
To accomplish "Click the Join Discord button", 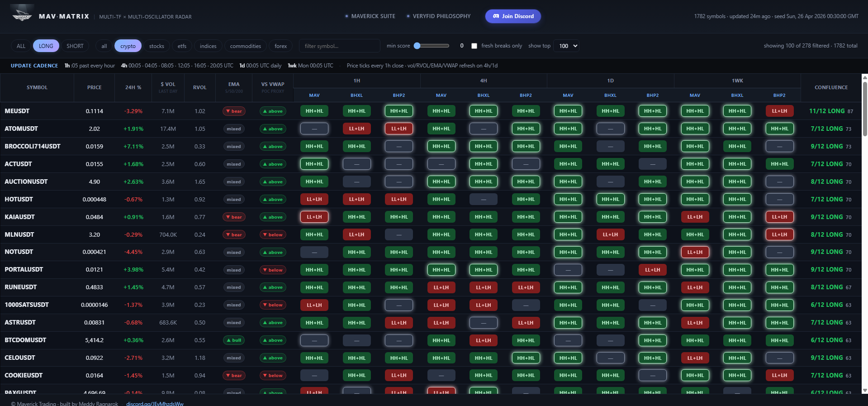I will (x=513, y=16).
